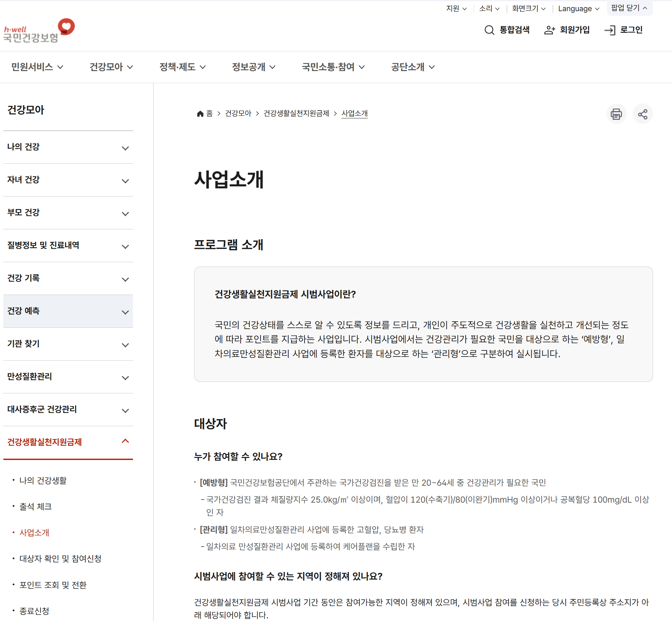Click the 로그인 arrow icon
The image size is (672, 621).
pos(610,30)
